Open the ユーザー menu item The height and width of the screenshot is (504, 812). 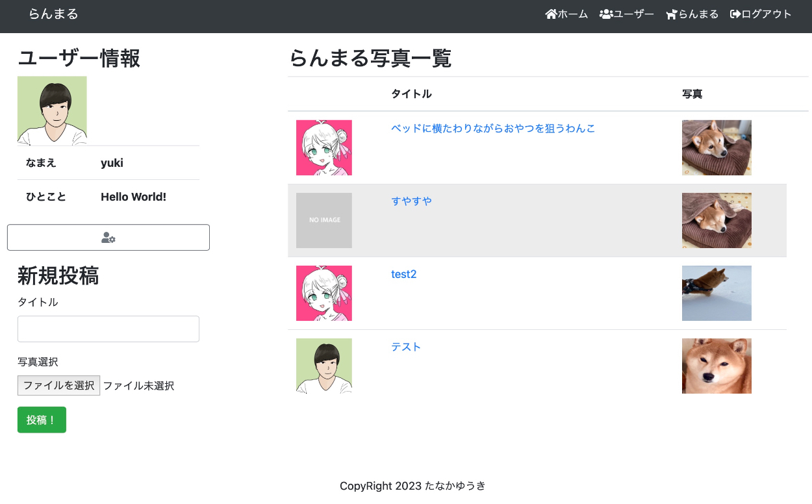click(x=634, y=14)
